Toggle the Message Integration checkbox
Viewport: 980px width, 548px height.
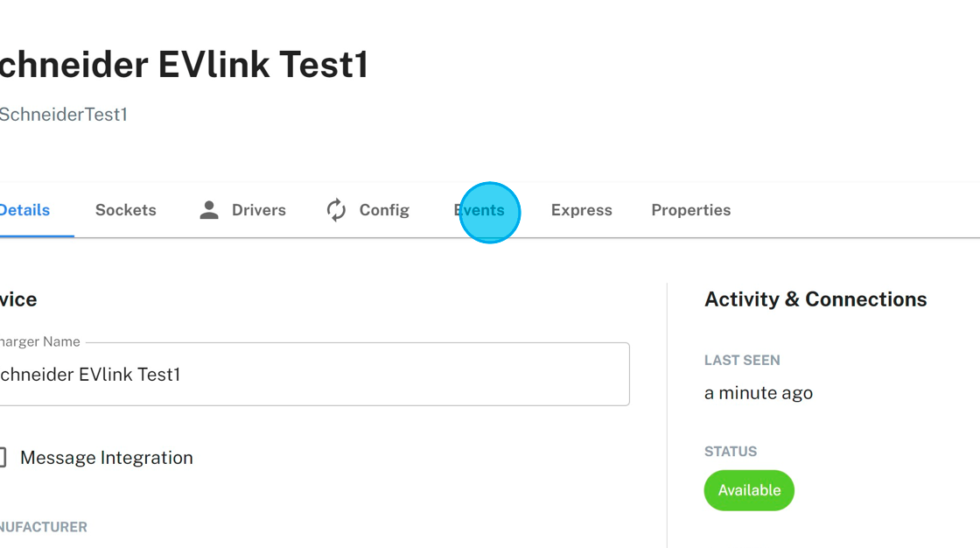click(x=3, y=457)
